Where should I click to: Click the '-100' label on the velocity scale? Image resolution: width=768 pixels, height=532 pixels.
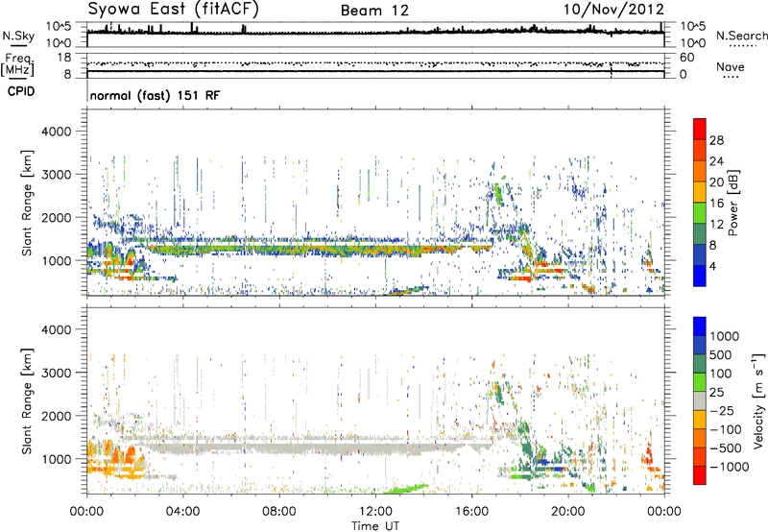pyautogui.click(x=725, y=429)
